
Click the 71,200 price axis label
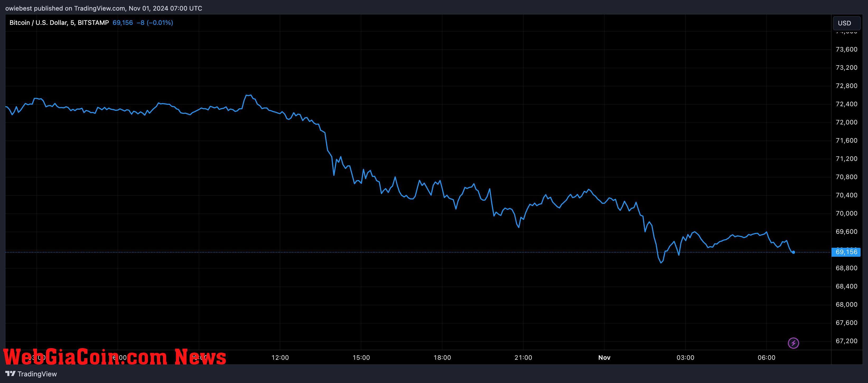[846, 158]
